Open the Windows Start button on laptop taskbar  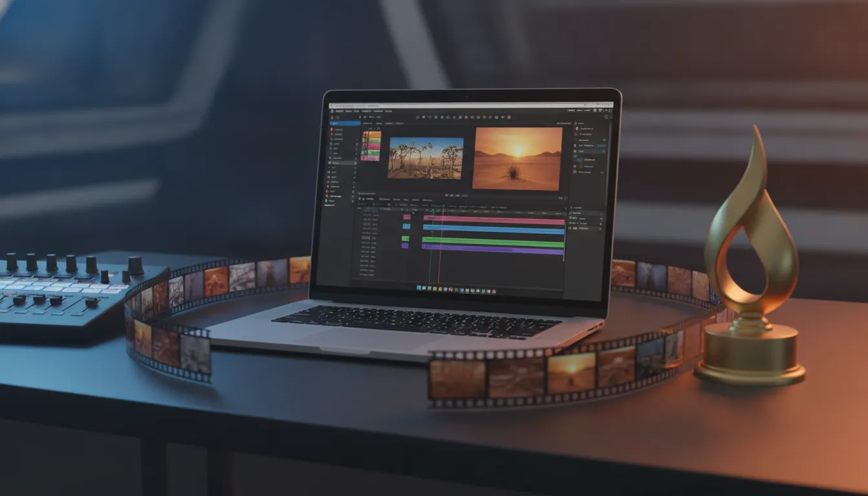(x=418, y=287)
